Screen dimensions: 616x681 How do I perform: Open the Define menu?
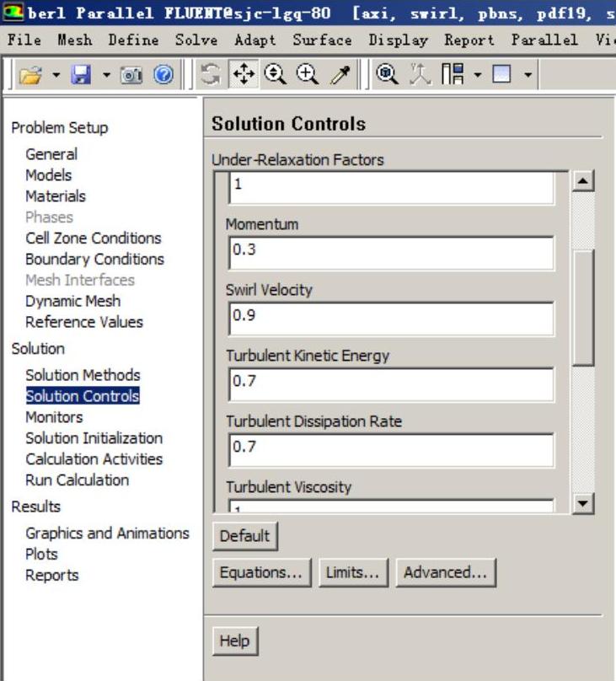133,40
